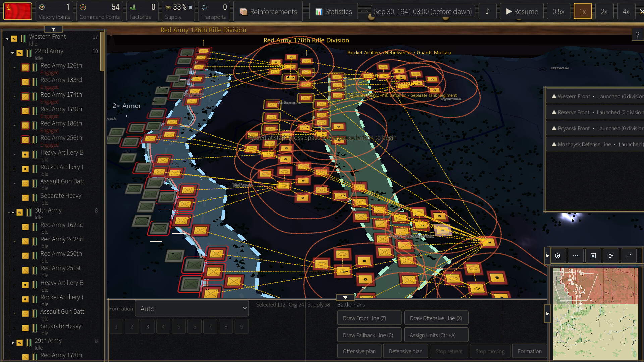Viewport: 644px width, 362px height.
Task: Set game speed to 1x
Action: click(x=583, y=11)
